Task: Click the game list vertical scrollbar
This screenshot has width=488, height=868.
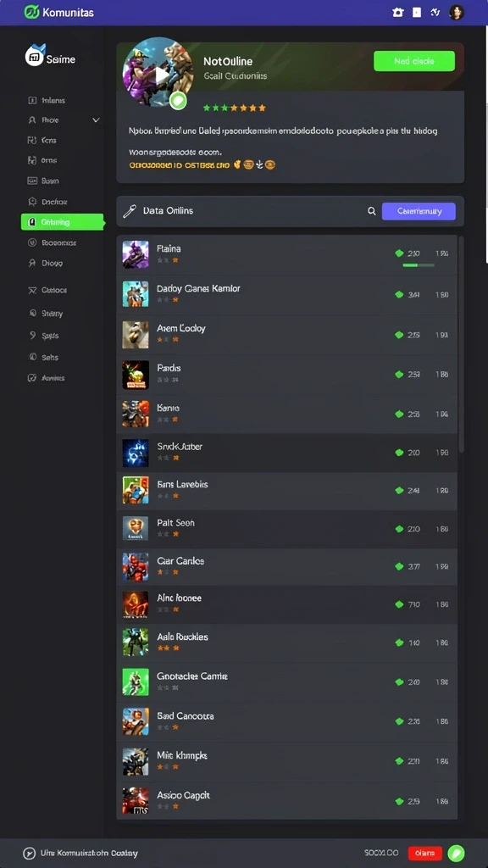Action: (x=462, y=343)
